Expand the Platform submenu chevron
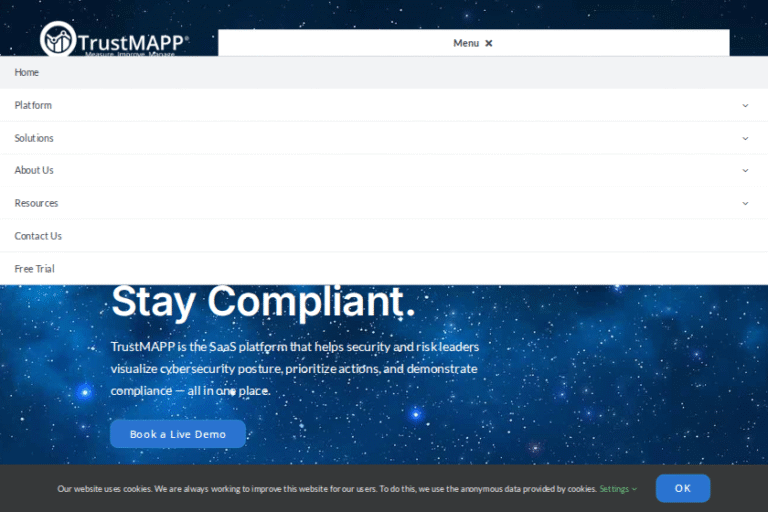The height and width of the screenshot is (512, 768). click(745, 105)
